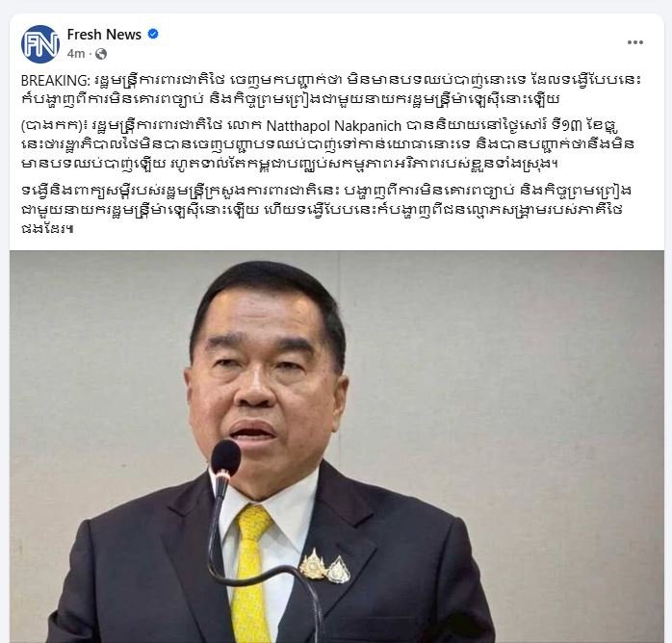The height and width of the screenshot is (643, 672).
Task: Click the microphone in the post photo
Action: point(225,459)
